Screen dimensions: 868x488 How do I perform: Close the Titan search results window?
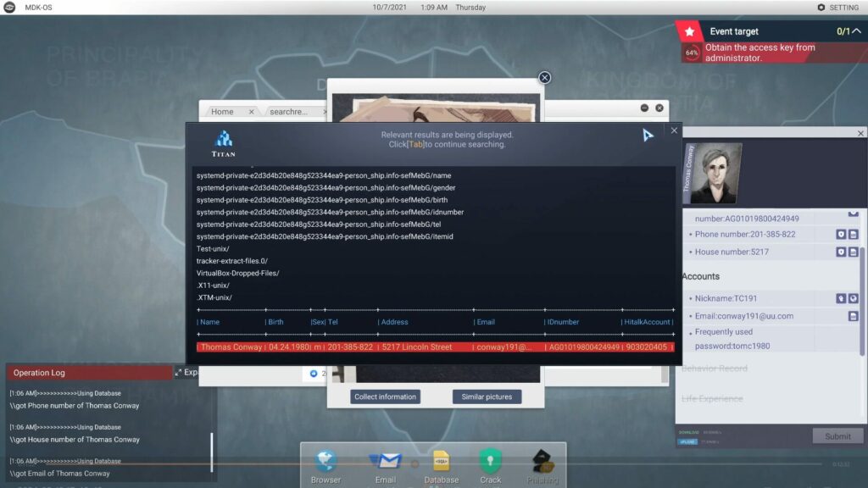pos(674,130)
